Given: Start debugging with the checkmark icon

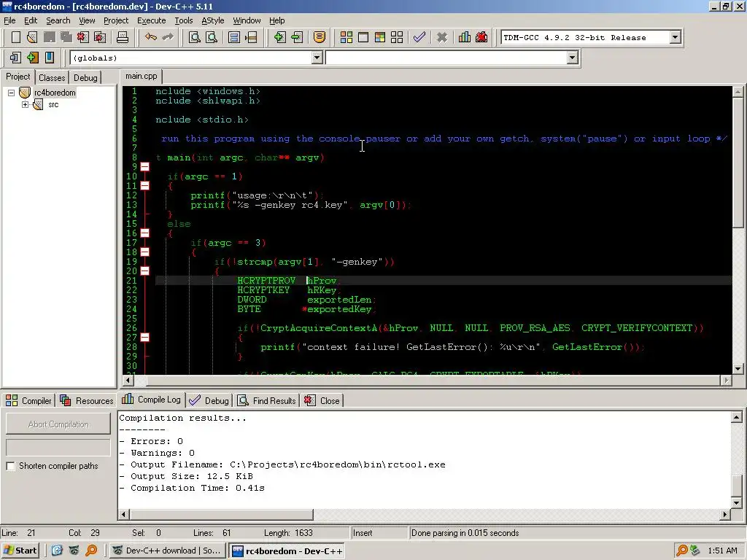Looking at the screenshot, I should click(x=419, y=37).
